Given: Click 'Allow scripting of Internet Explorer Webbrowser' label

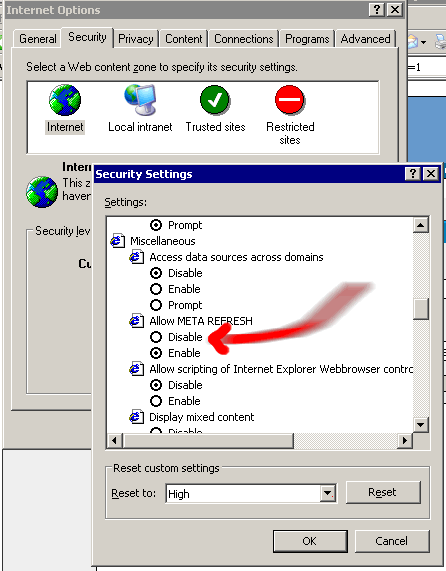Looking at the screenshot, I should click(x=281, y=369).
